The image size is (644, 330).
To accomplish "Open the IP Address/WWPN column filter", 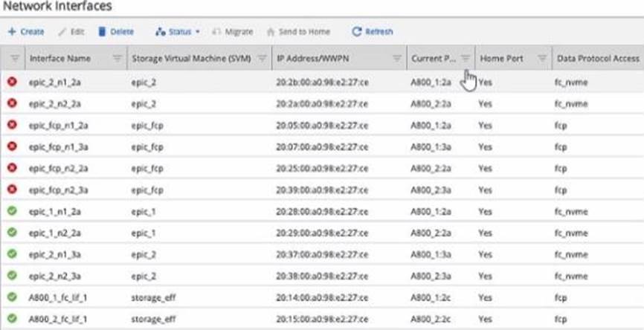I will pos(396,57).
